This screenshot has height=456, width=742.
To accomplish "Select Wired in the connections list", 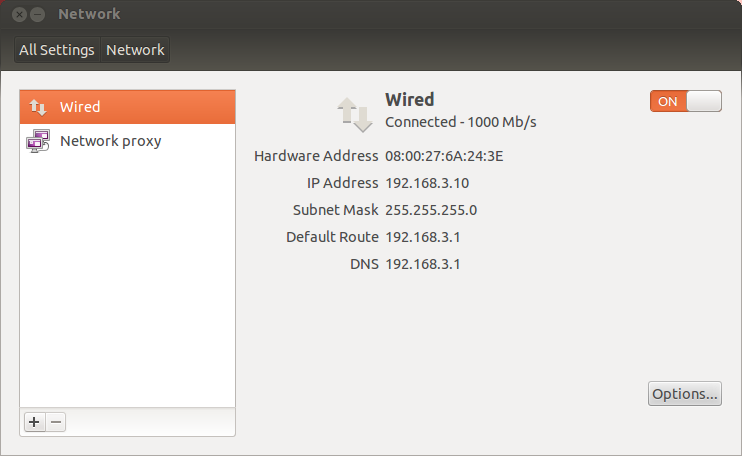I will [x=80, y=107].
